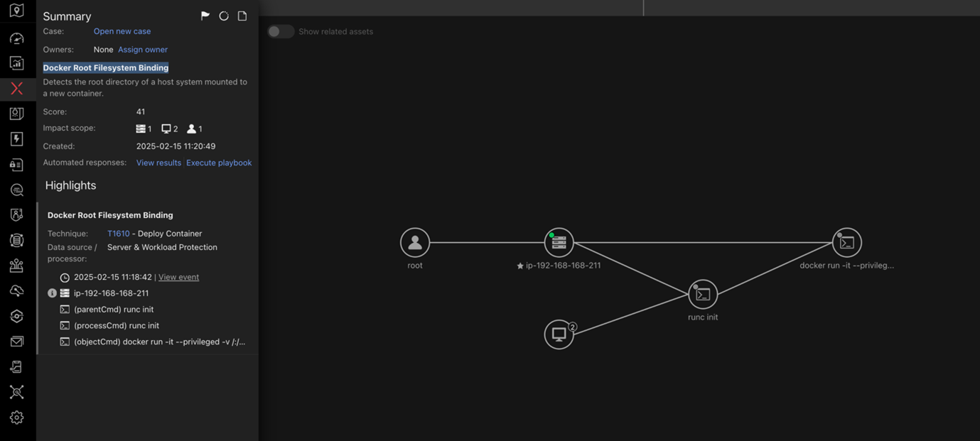Click the Score value 41
Image resolution: width=980 pixels, height=441 pixels.
pyautogui.click(x=141, y=111)
